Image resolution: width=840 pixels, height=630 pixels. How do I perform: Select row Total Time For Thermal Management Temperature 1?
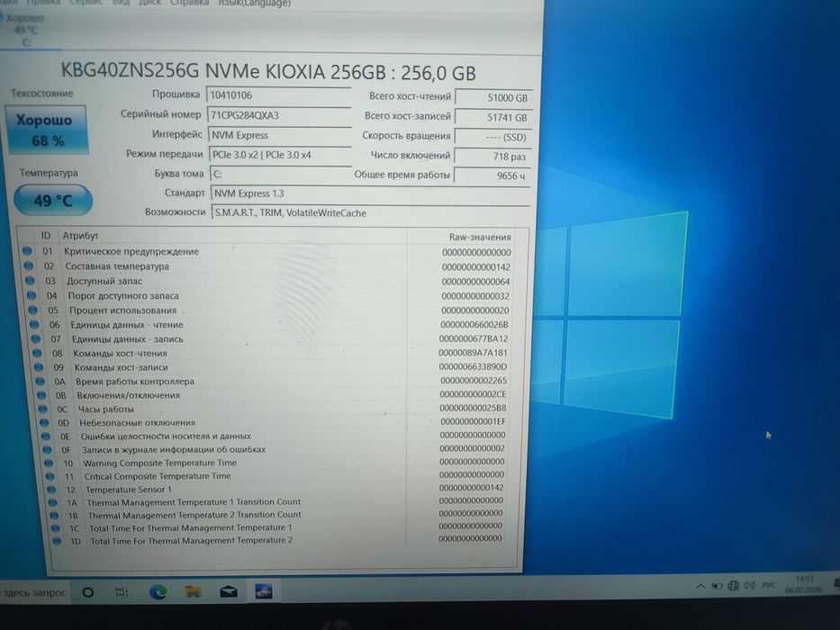[x=278, y=527]
